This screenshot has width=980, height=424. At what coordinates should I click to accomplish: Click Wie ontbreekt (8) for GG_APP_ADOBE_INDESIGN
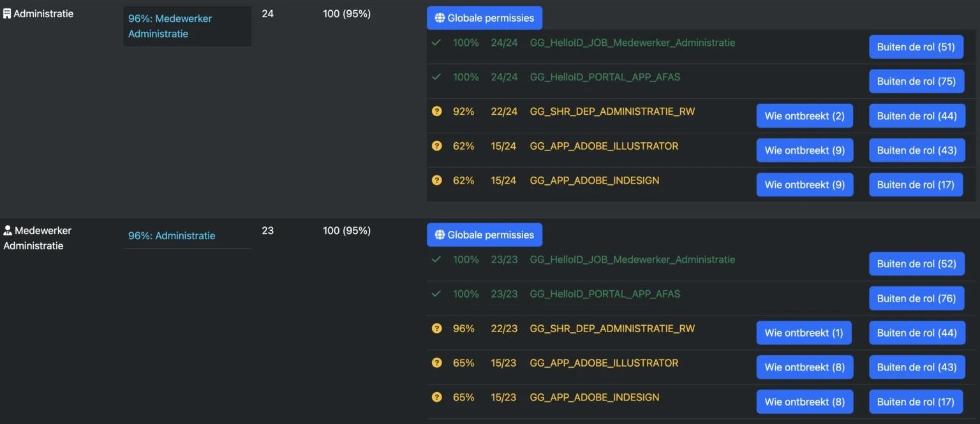point(805,401)
